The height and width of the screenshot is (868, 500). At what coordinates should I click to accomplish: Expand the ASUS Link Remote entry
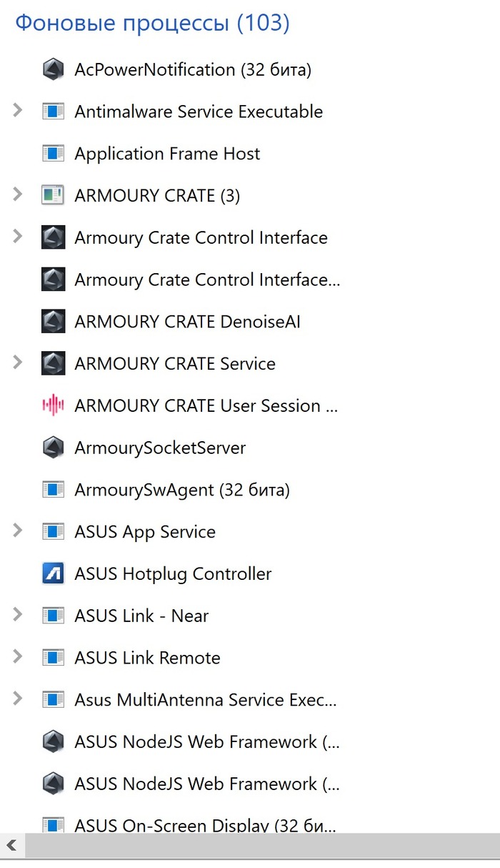point(18,657)
